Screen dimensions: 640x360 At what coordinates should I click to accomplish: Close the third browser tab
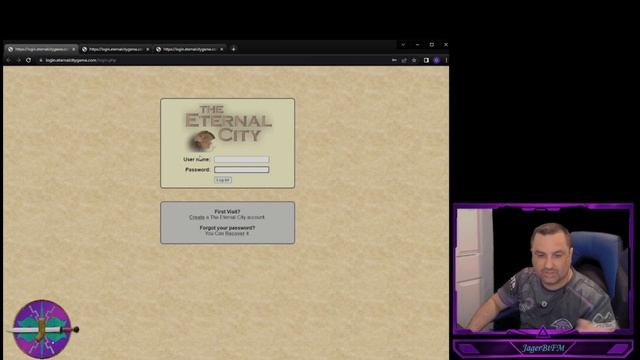[222, 49]
